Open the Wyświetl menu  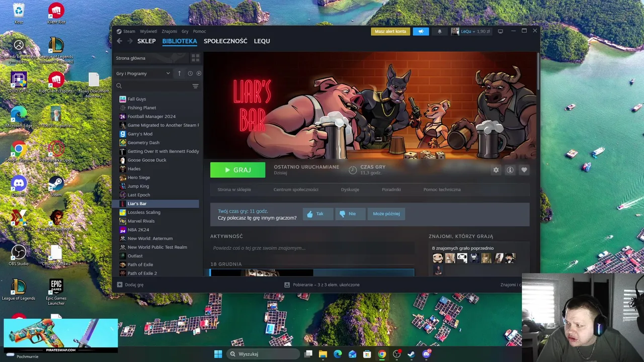click(148, 31)
